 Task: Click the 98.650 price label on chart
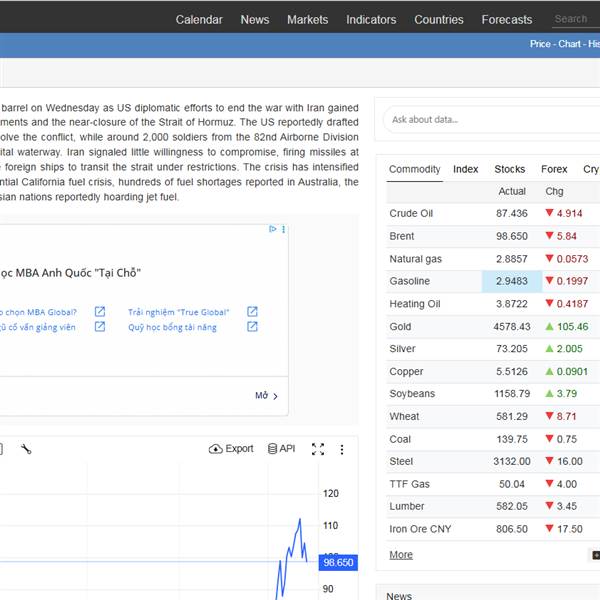[x=338, y=562]
